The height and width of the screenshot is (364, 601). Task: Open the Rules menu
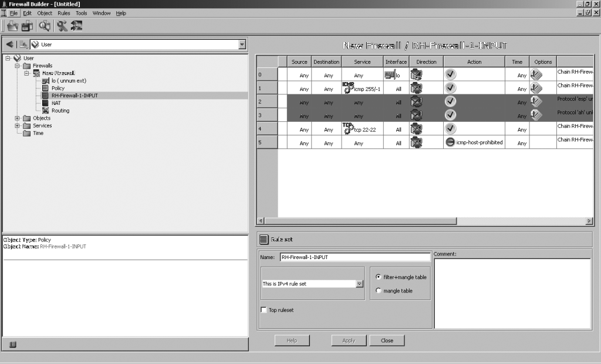click(x=63, y=13)
